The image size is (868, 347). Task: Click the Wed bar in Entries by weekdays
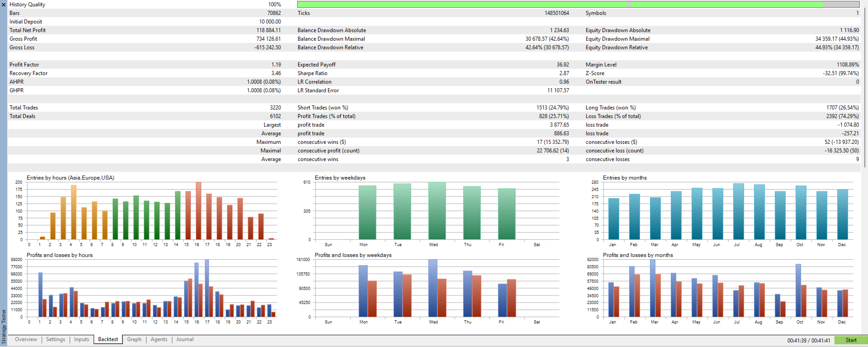click(x=437, y=211)
